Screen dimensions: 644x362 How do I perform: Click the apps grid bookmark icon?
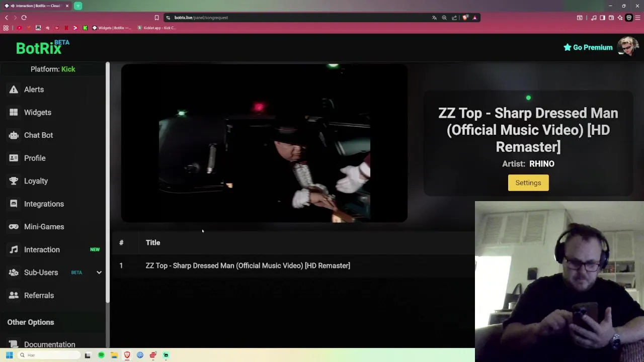pyautogui.click(x=6, y=28)
